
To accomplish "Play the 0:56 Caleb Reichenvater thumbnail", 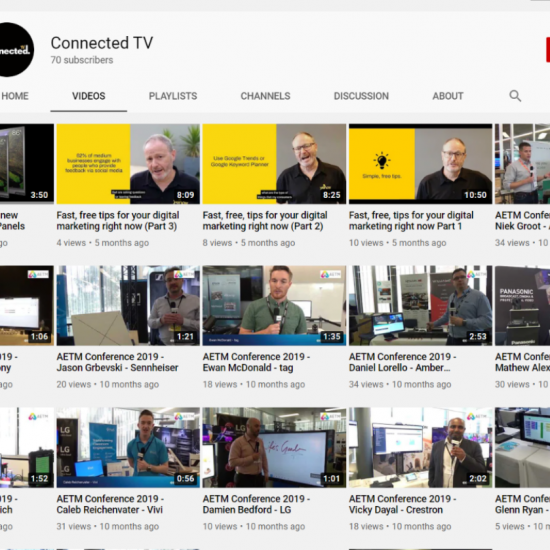I will [x=128, y=447].
